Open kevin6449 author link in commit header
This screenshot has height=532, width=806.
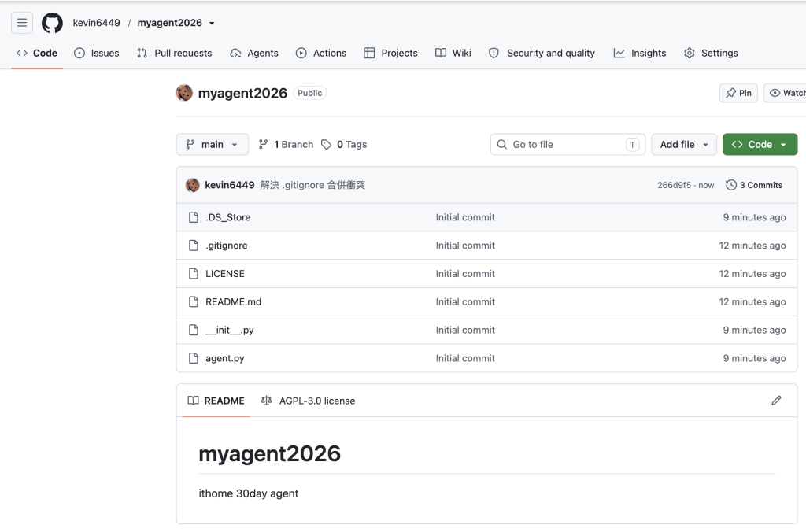tap(229, 185)
